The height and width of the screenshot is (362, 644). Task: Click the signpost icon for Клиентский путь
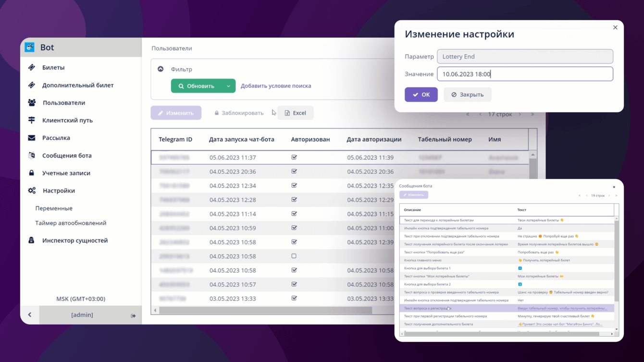[32, 120]
